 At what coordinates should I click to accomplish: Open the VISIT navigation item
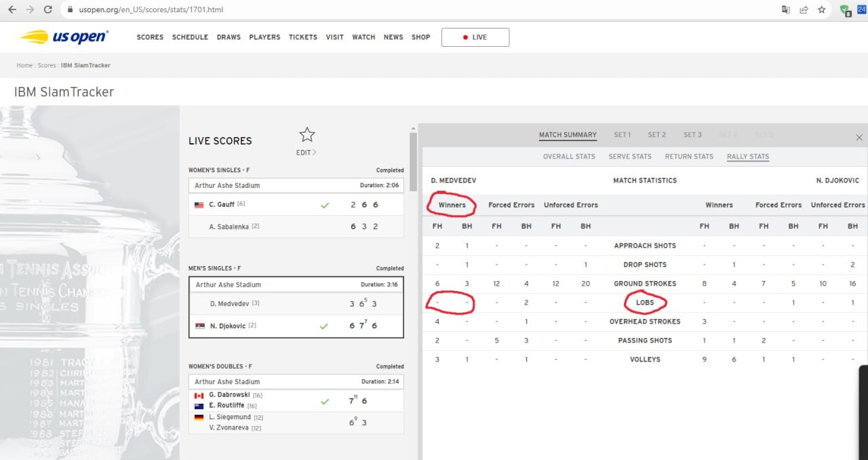(x=335, y=37)
